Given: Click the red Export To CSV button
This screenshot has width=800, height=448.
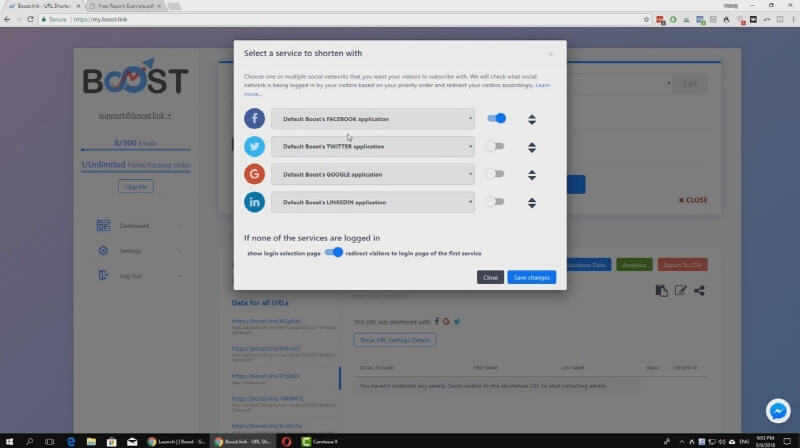Looking at the screenshot, I should [683, 265].
